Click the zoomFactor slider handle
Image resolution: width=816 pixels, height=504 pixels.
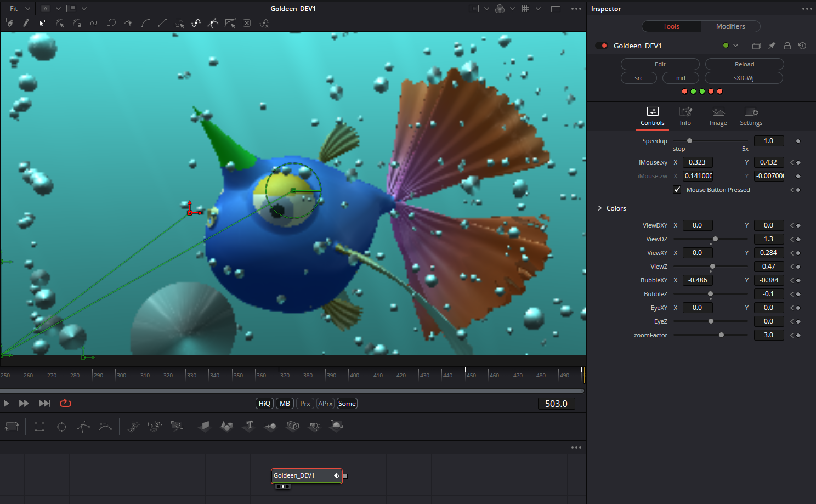pyautogui.click(x=721, y=335)
